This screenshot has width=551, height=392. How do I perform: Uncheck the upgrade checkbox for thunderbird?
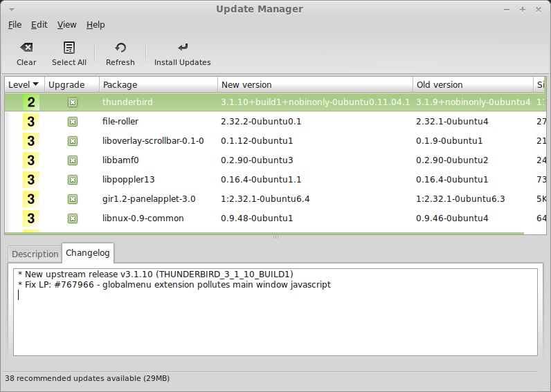(73, 102)
